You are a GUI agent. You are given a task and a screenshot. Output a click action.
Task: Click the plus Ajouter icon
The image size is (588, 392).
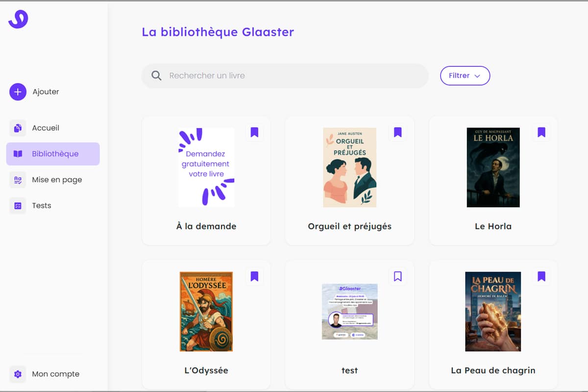pos(18,92)
